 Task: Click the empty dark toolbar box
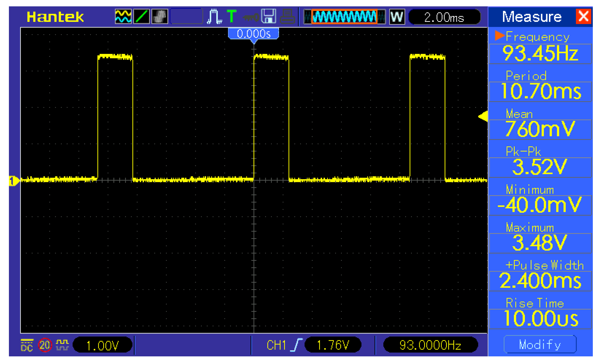pos(186,17)
